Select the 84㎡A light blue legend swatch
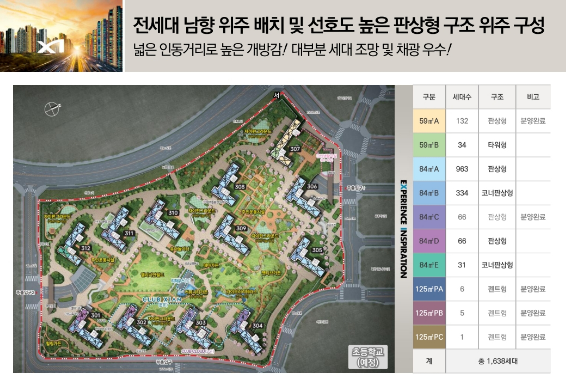The image size is (566, 392). pos(429,169)
